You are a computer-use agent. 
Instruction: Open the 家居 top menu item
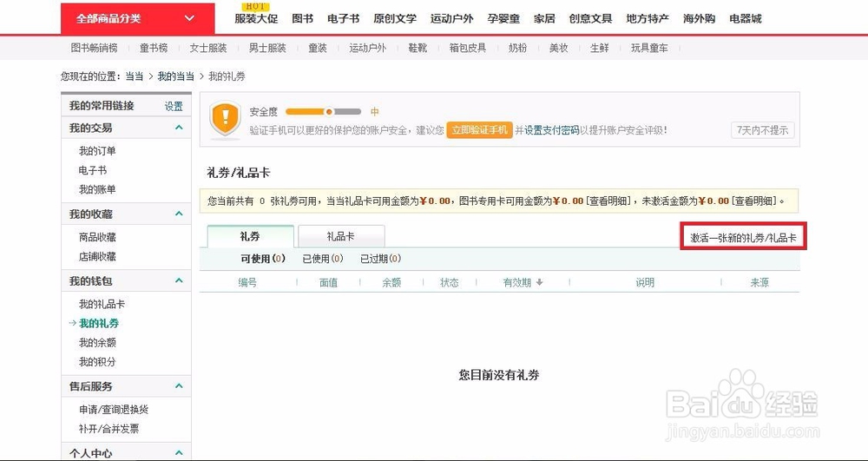pos(544,19)
